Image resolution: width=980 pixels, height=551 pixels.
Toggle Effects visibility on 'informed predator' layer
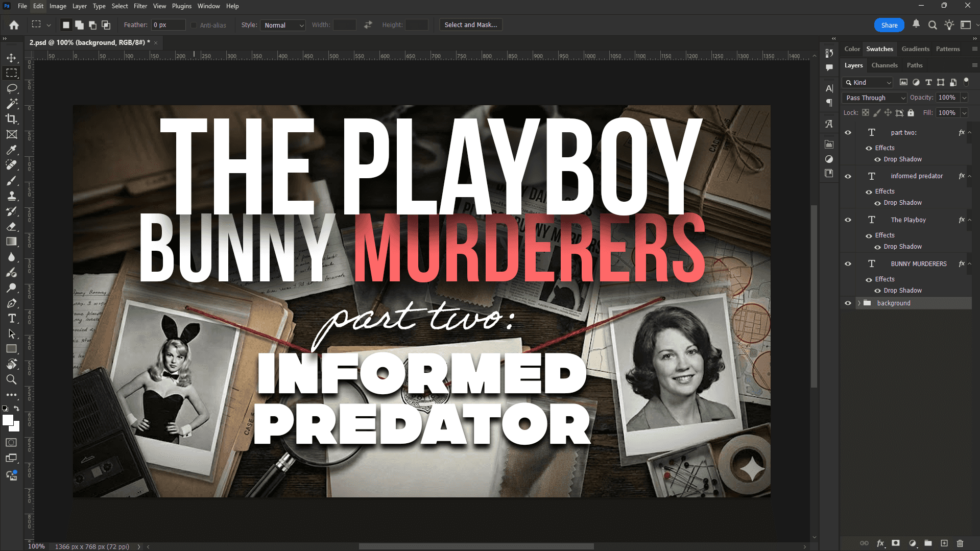pyautogui.click(x=869, y=191)
